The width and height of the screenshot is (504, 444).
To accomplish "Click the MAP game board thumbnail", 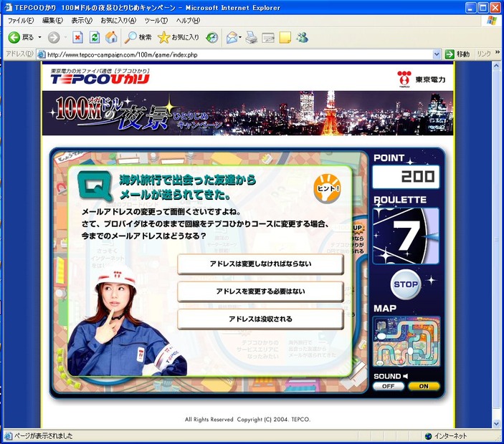I will tap(406, 342).
